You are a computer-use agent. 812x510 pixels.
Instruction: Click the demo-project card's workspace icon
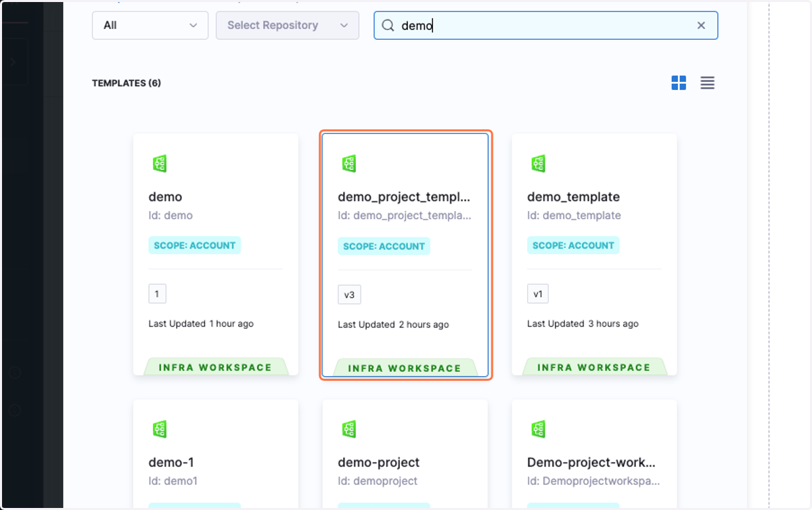pyautogui.click(x=349, y=429)
